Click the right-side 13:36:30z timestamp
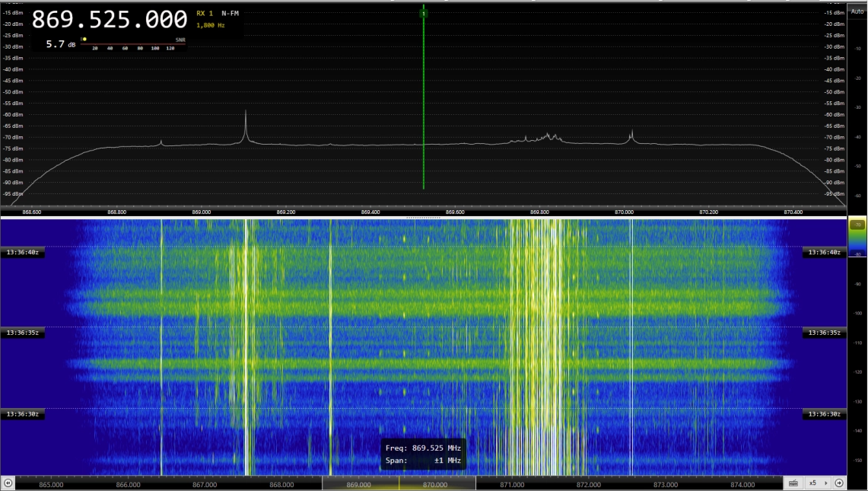The width and height of the screenshot is (868, 491). (x=825, y=414)
